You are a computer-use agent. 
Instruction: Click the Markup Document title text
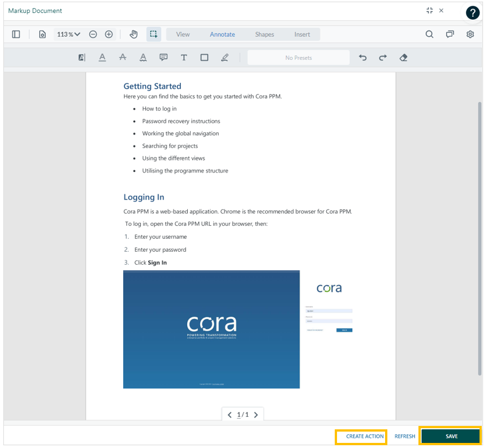click(x=35, y=11)
